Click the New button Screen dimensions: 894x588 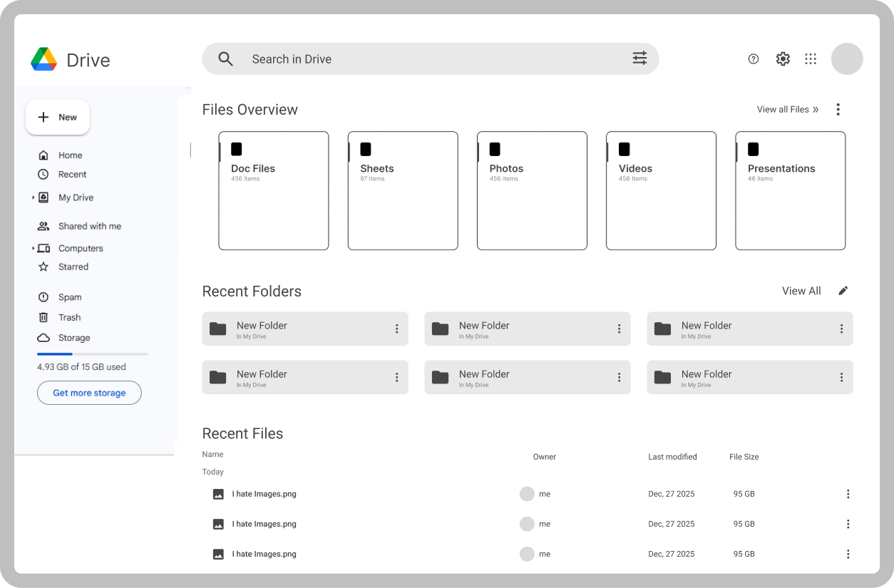pyautogui.click(x=58, y=117)
